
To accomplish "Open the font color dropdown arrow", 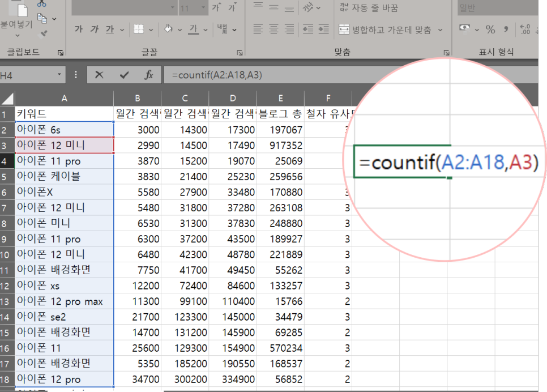I will [x=206, y=30].
